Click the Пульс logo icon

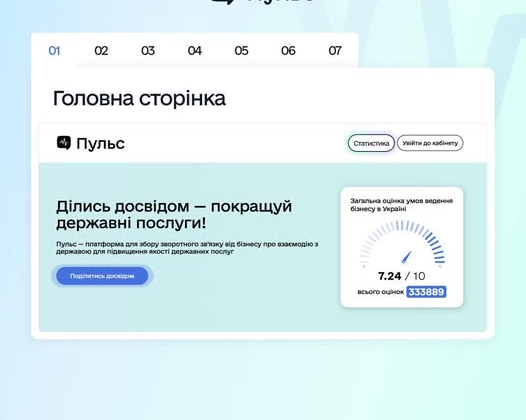point(64,143)
